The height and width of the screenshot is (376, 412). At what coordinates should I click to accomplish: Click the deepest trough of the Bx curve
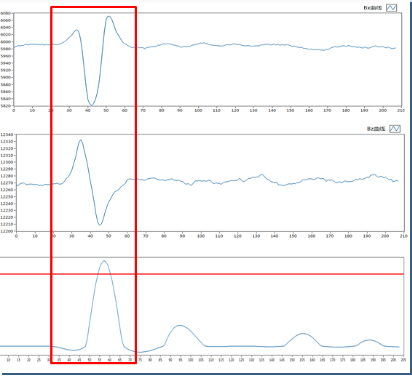pyautogui.click(x=91, y=104)
